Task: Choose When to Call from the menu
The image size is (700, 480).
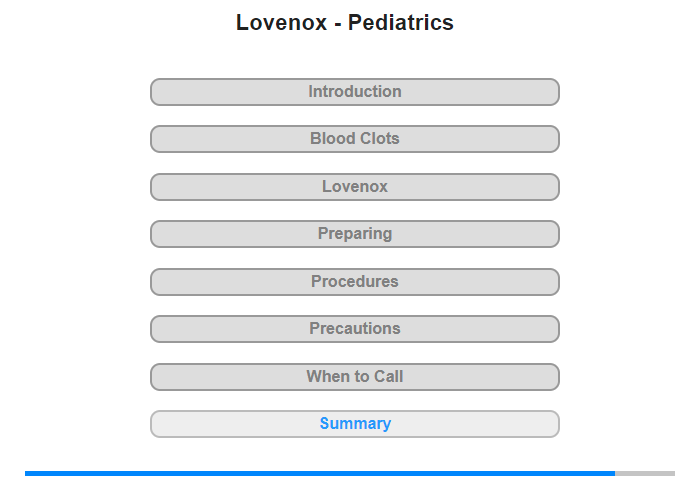Action: pos(354,377)
